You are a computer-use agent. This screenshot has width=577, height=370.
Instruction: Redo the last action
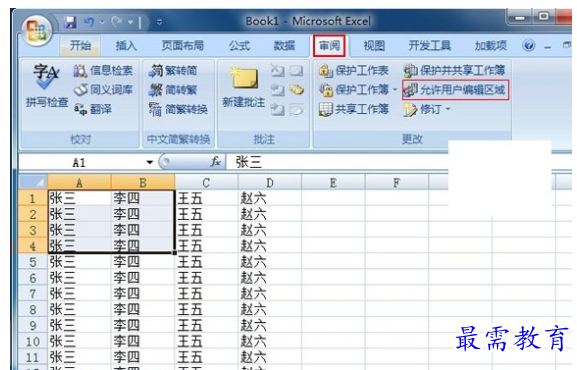pyautogui.click(x=117, y=22)
